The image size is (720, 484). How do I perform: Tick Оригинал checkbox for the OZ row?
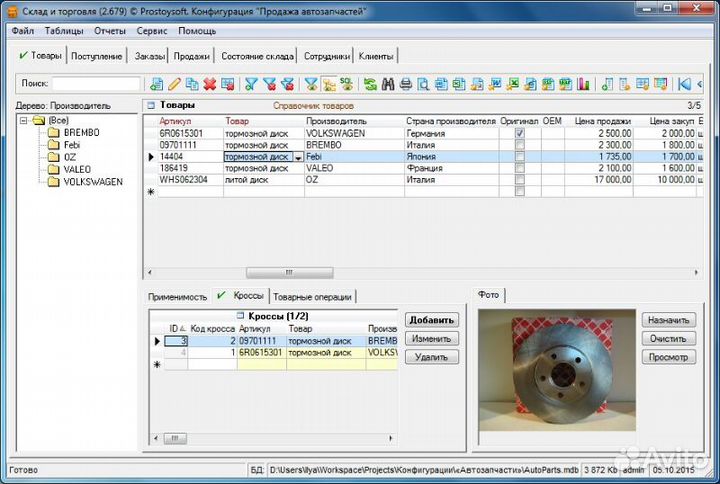point(518,180)
